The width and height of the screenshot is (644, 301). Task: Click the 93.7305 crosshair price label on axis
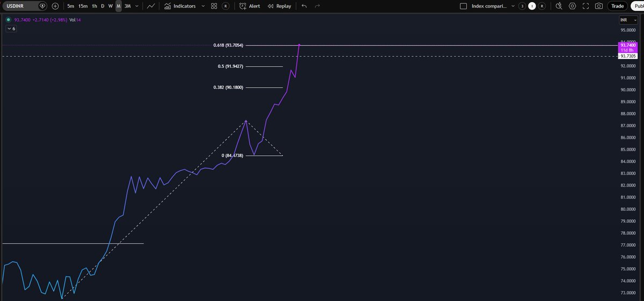coord(628,56)
